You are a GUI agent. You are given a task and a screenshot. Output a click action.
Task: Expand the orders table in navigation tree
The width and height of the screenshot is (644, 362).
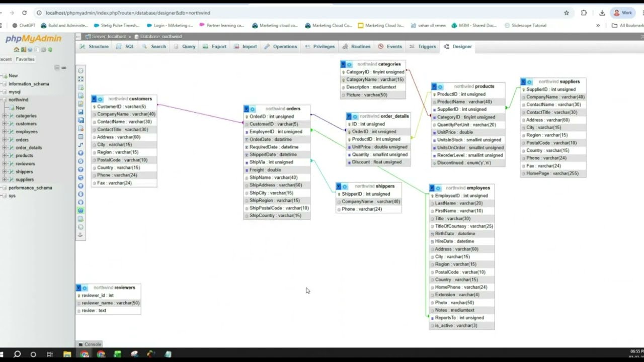(x=5, y=140)
